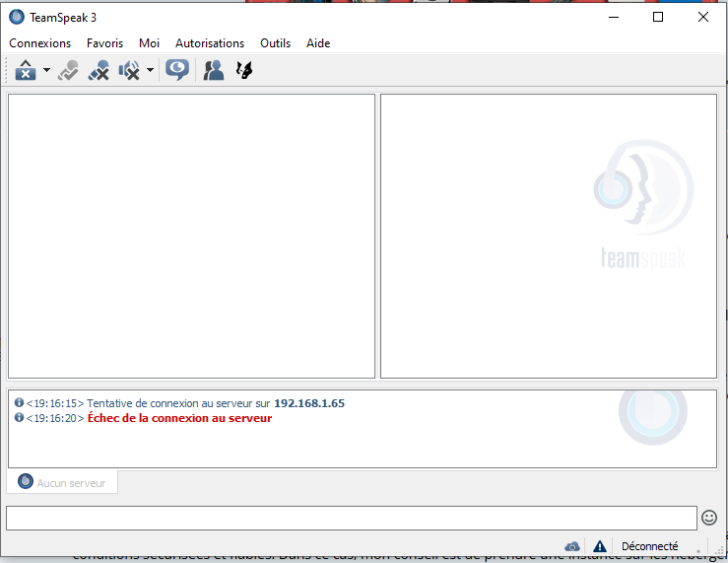Close the TeamSpeak 3 window
The width and height of the screenshot is (728, 563).
pyautogui.click(x=703, y=17)
